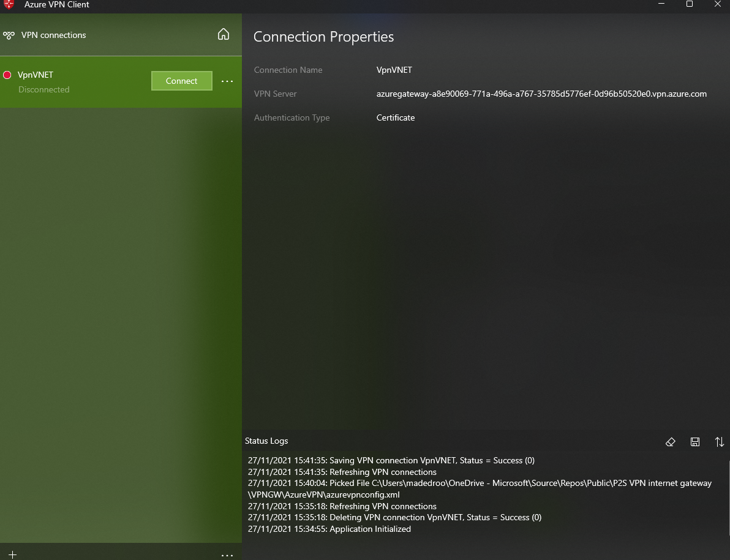Image resolution: width=730 pixels, height=560 pixels.
Task: Open VpnVNET connection more options
Action: coord(227,81)
